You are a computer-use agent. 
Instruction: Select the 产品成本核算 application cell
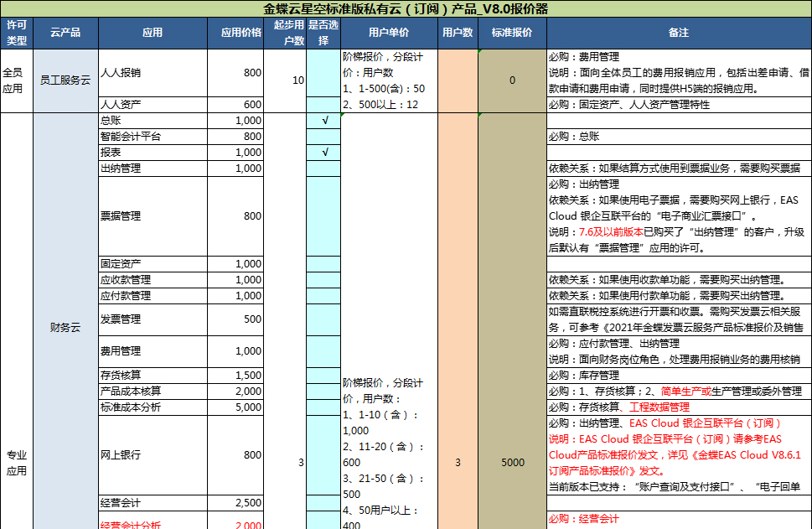[153, 392]
